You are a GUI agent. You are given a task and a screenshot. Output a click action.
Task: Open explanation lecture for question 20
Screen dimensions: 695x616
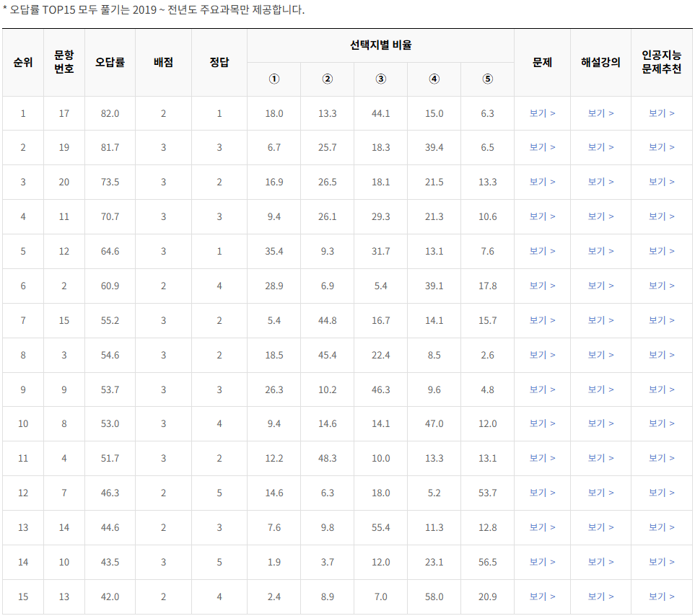pyautogui.click(x=600, y=182)
